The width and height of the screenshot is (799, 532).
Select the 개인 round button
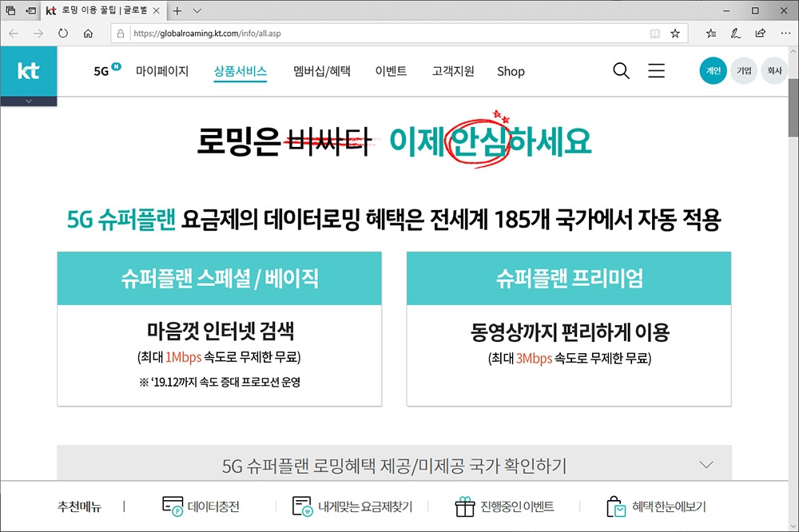click(x=713, y=71)
